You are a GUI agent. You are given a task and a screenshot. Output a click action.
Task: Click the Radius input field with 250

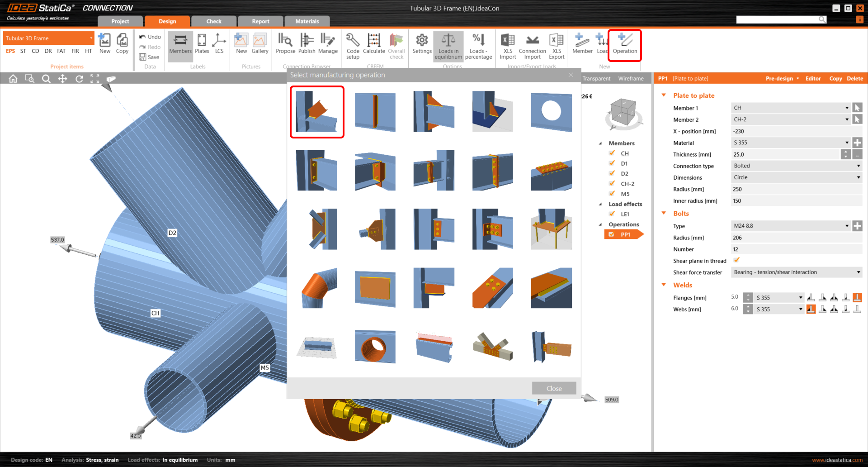pos(796,189)
